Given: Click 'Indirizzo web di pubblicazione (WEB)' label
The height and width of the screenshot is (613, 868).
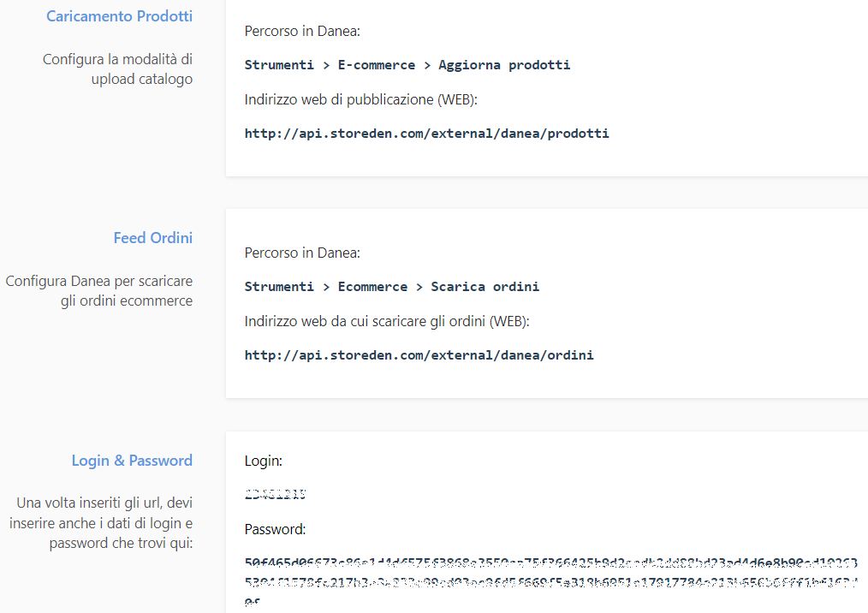Looking at the screenshot, I should click(x=360, y=99).
